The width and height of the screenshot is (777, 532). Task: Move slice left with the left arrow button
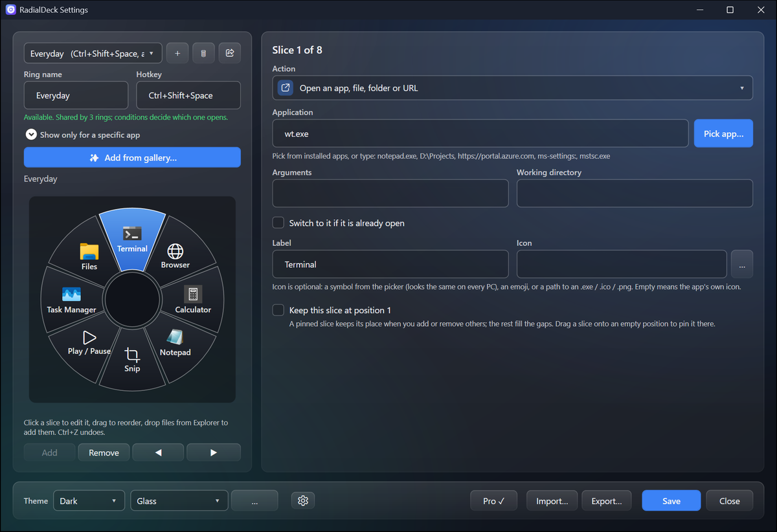[158, 453]
